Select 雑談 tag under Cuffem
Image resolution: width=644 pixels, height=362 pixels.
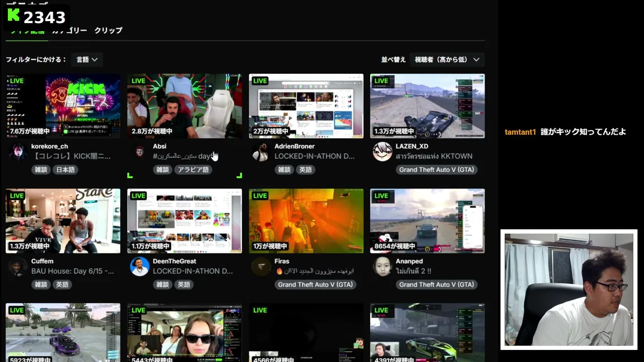point(41,285)
